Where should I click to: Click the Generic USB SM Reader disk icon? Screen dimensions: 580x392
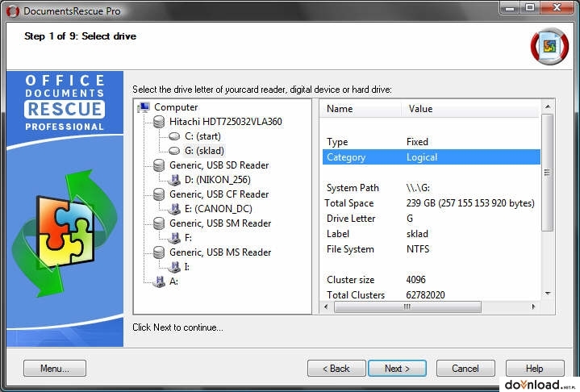tap(159, 223)
